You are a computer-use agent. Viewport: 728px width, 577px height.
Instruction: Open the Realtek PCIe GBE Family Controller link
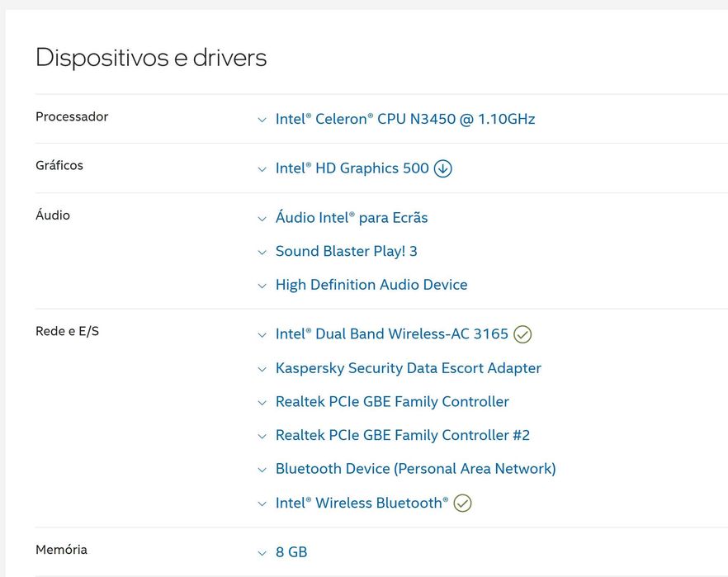point(392,401)
